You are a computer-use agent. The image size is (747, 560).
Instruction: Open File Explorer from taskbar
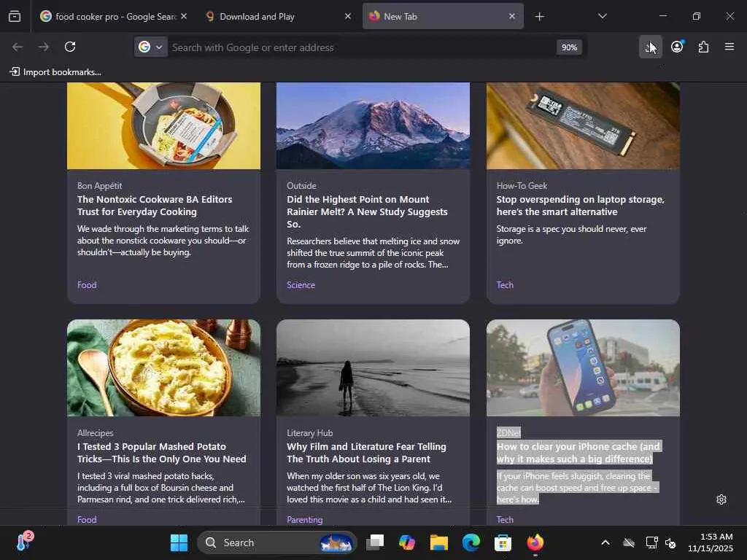click(438, 542)
